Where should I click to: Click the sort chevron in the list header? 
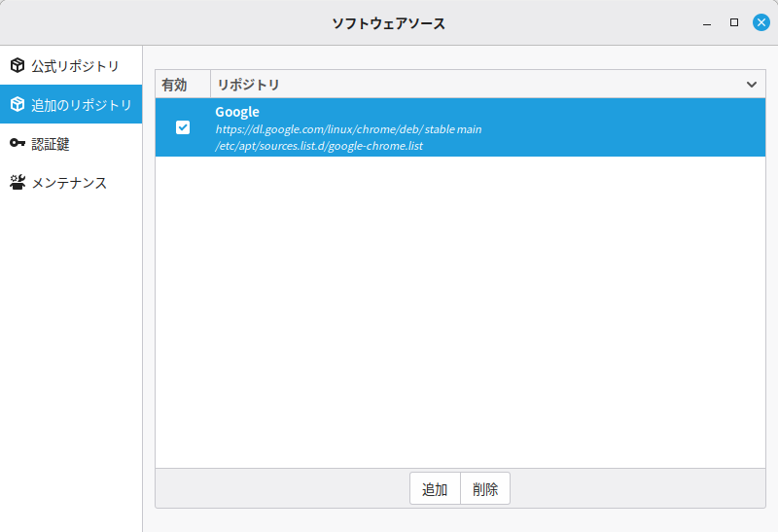[752, 85]
